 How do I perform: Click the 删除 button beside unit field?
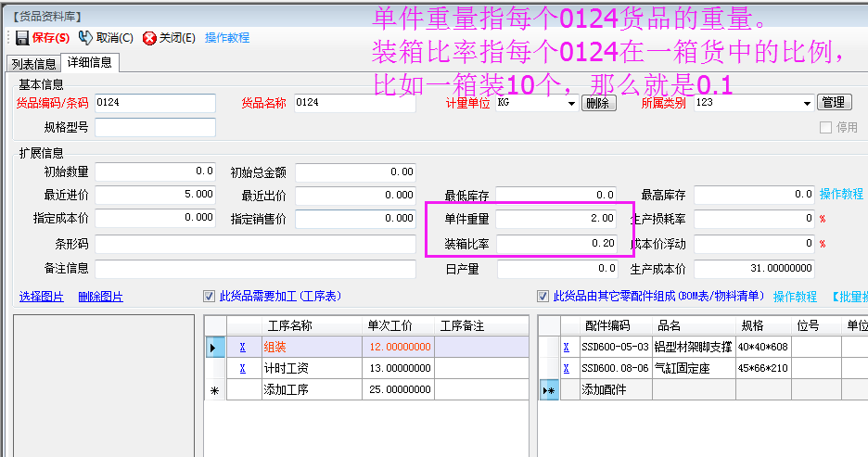[x=597, y=104]
